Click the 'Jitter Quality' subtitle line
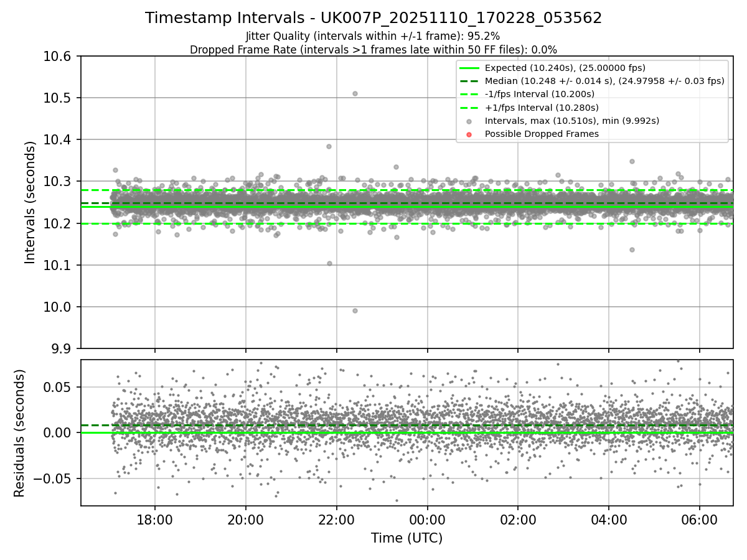This screenshot has height=560, width=747. pos(373,36)
